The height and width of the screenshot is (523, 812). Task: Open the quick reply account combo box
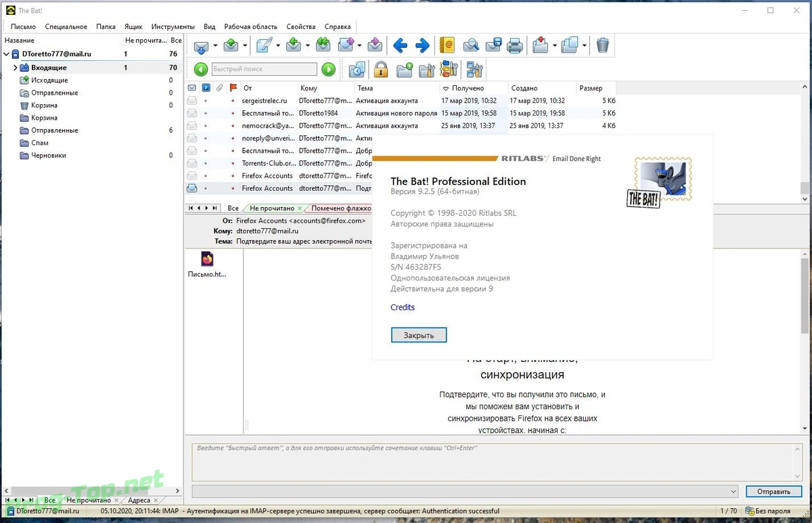tap(465, 491)
